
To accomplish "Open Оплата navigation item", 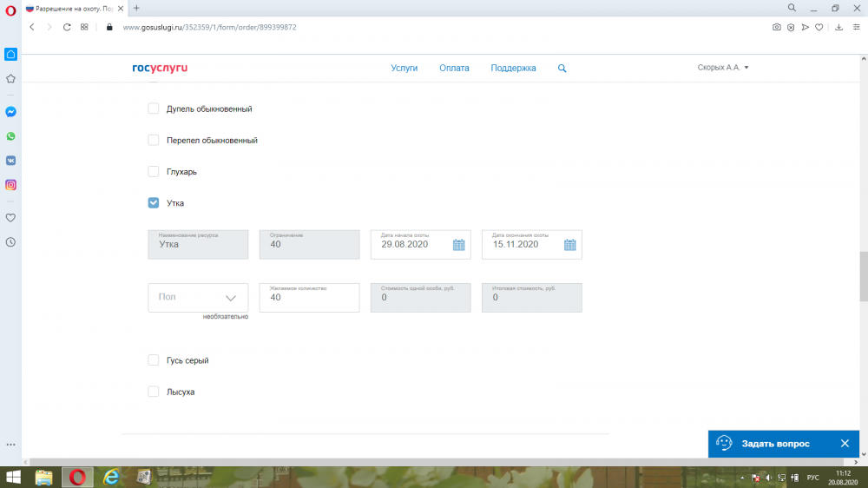I will coord(455,68).
